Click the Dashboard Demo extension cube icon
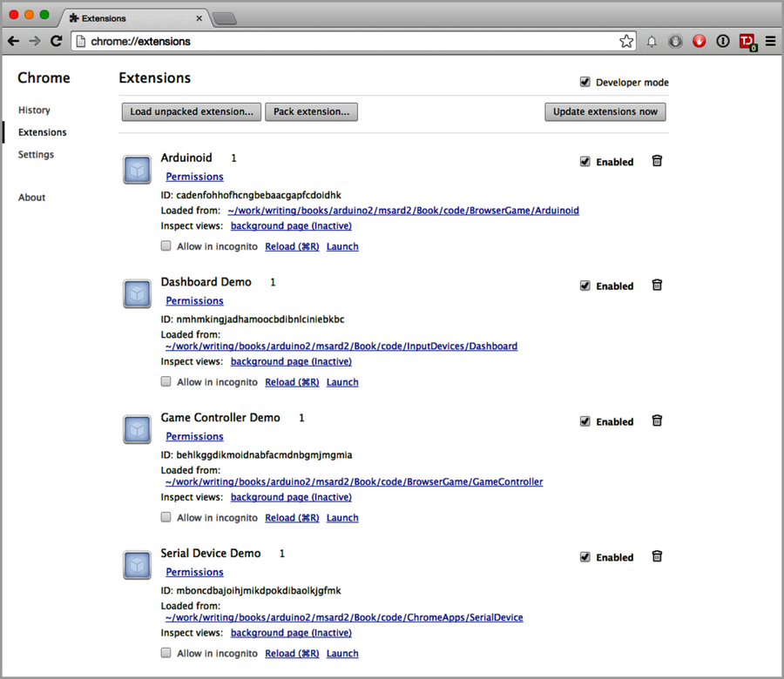784x679 pixels. coord(137,293)
